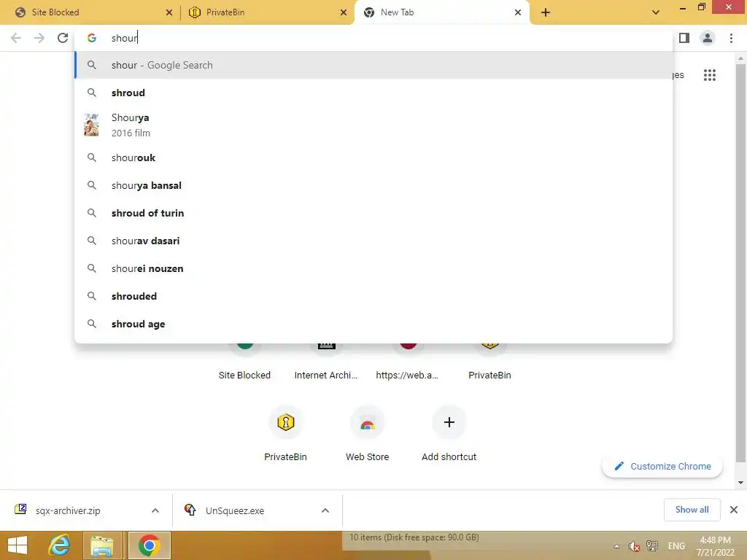Open File Explorer from taskbar

coord(102,545)
